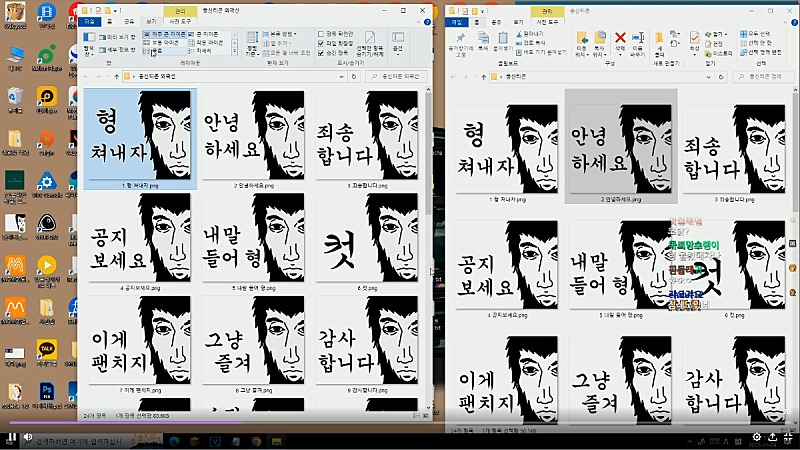Enable the item check boxes option
The width and height of the screenshot is (800, 450).
click(320, 33)
